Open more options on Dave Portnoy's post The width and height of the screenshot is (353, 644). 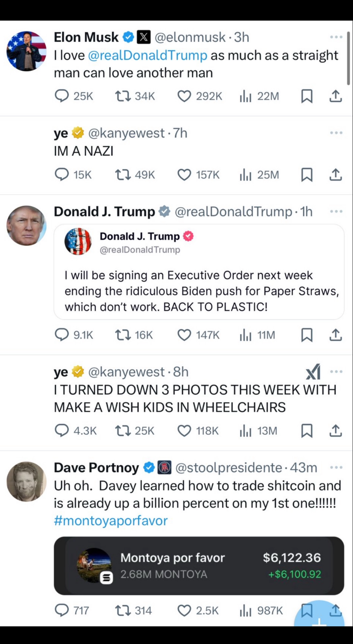[x=336, y=467]
